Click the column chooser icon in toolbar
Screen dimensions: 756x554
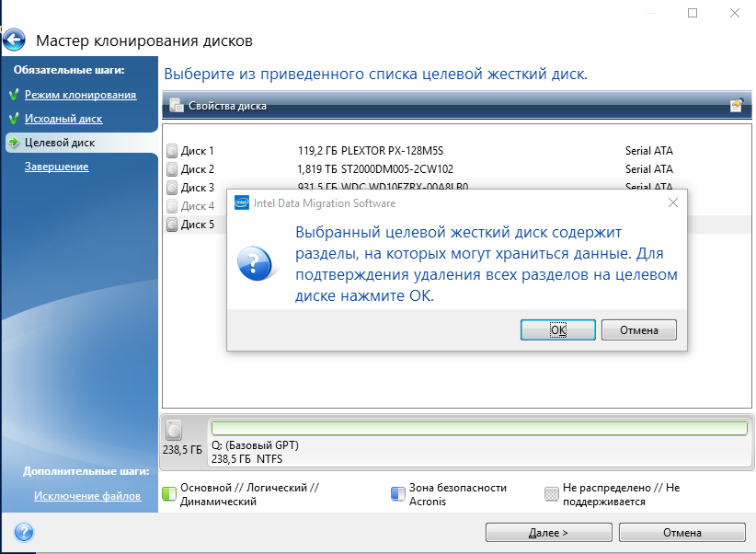click(736, 106)
